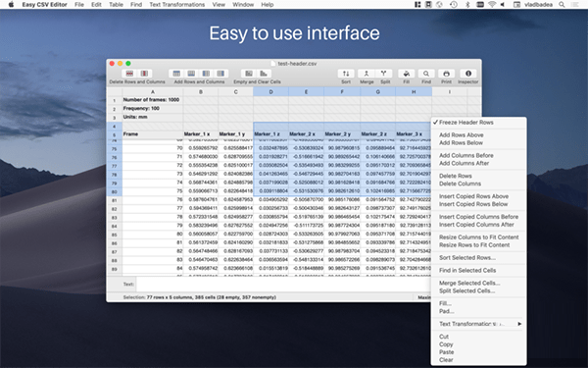
Task: Click the Spotlight search icon in menu bar
Action: tap(562, 5)
